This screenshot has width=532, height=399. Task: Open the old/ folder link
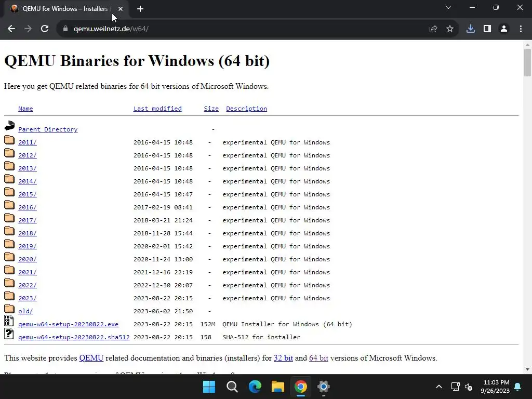[x=25, y=311]
